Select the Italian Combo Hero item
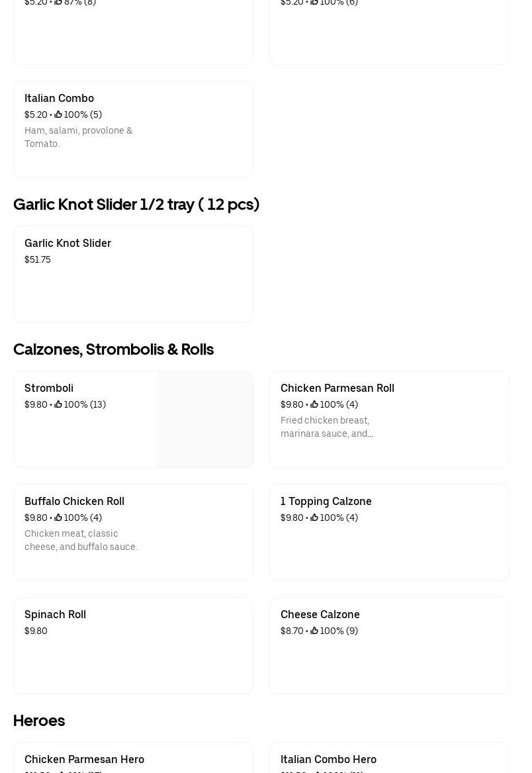532x773 pixels. [328, 759]
